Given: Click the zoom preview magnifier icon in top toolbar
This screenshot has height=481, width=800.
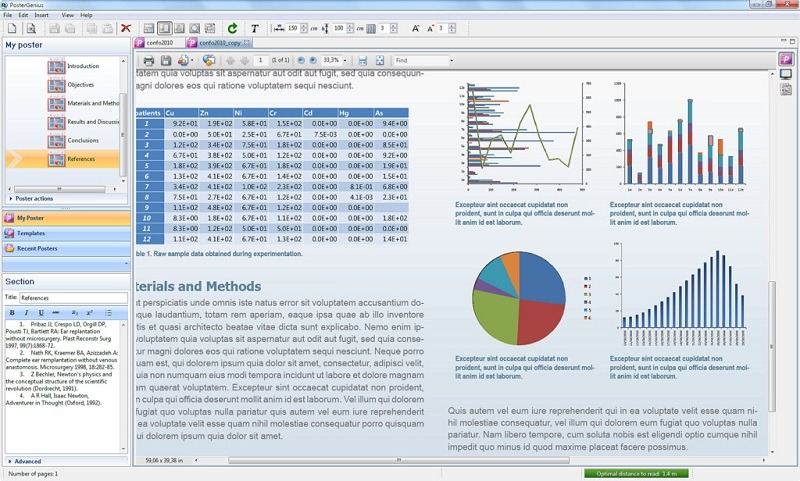Looking at the screenshot, I should point(194,29).
